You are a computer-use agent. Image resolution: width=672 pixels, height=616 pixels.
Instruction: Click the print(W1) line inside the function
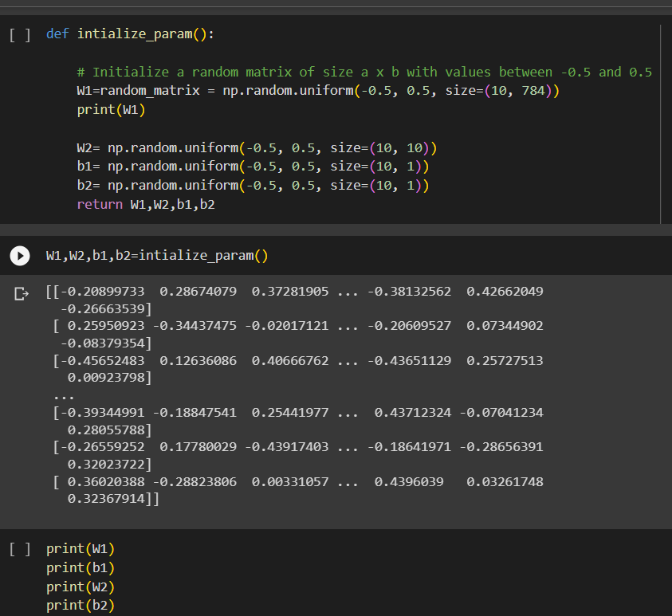point(112,109)
